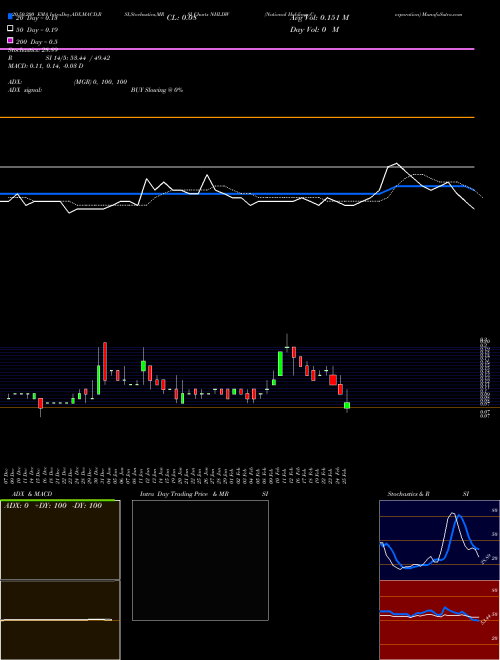Click the 'ADX: 0 +DY: 100 -DY: 100' readout

click(53, 506)
